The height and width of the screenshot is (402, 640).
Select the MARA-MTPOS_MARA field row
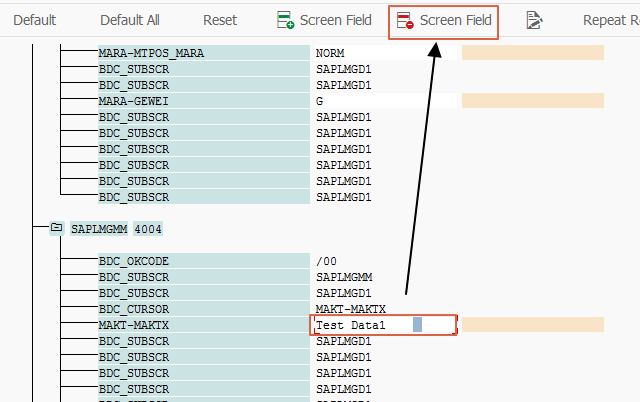204,53
